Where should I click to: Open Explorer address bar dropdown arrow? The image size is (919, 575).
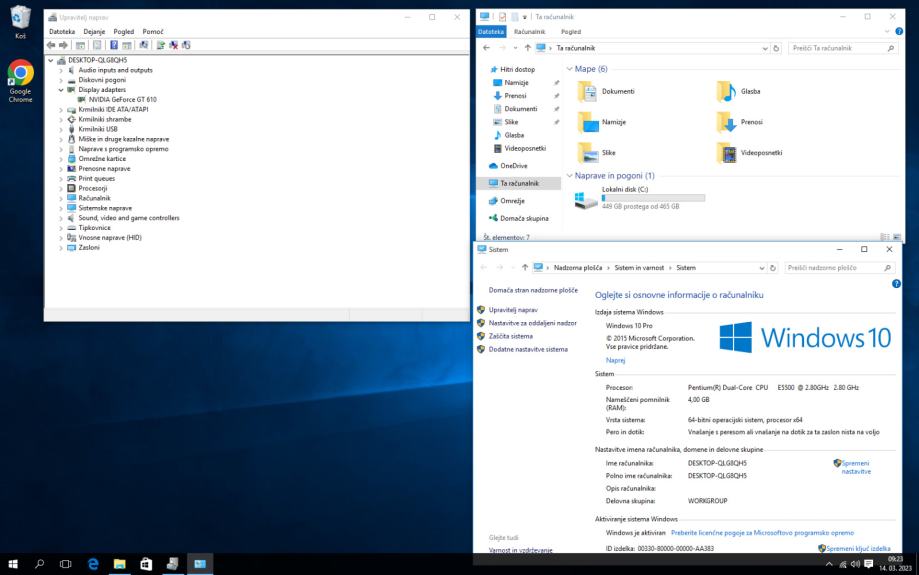765,48
